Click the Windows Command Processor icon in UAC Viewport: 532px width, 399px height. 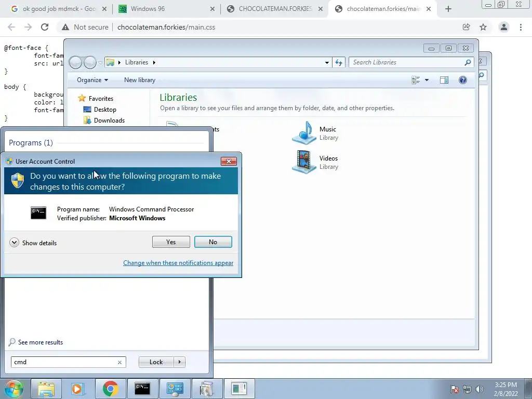(38, 213)
